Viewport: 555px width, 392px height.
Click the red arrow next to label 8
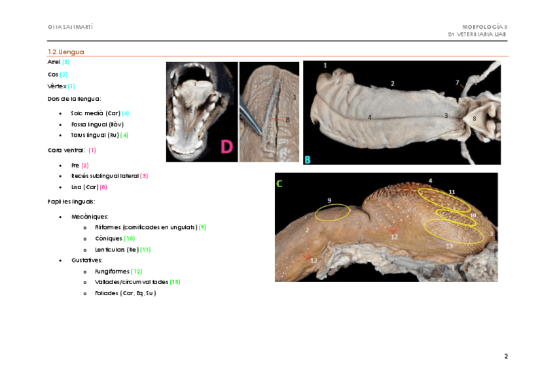click(x=276, y=120)
